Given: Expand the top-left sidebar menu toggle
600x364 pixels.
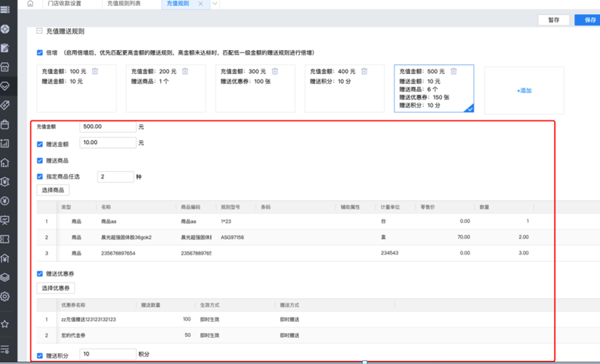Looking at the screenshot, I should click(x=5, y=10).
